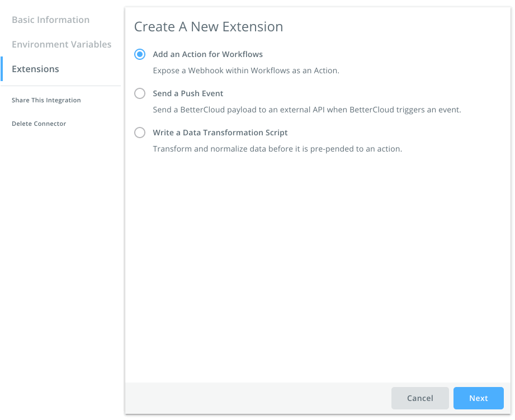Click the Next button
This screenshot has height=420, width=515.
point(478,398)
